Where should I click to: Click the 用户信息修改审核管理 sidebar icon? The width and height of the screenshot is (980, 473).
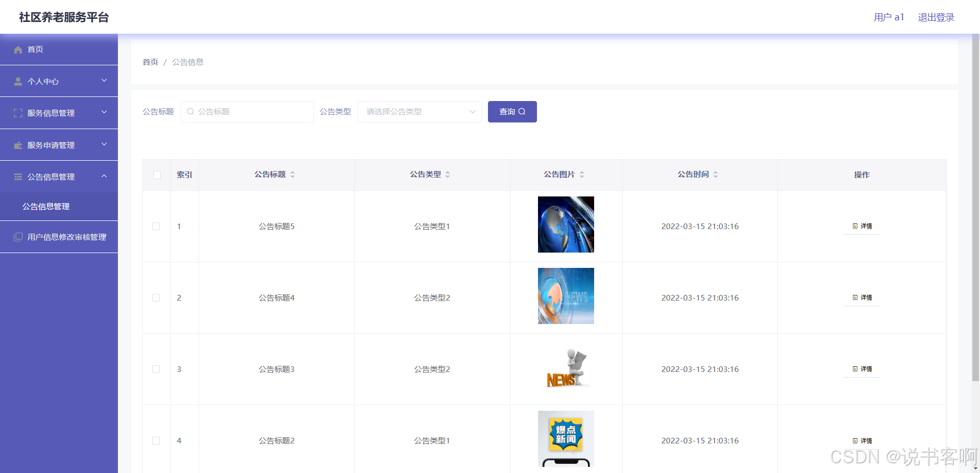(18, 237)
